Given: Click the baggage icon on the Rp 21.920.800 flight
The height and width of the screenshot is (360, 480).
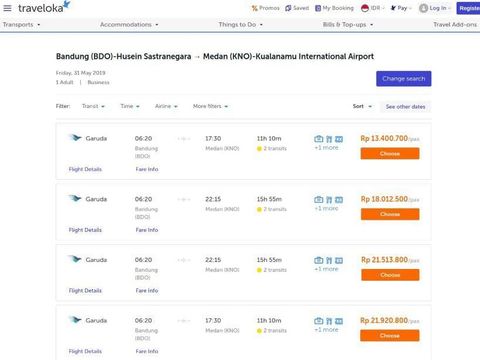Looking at the screenshot, I should click(319, 321).
